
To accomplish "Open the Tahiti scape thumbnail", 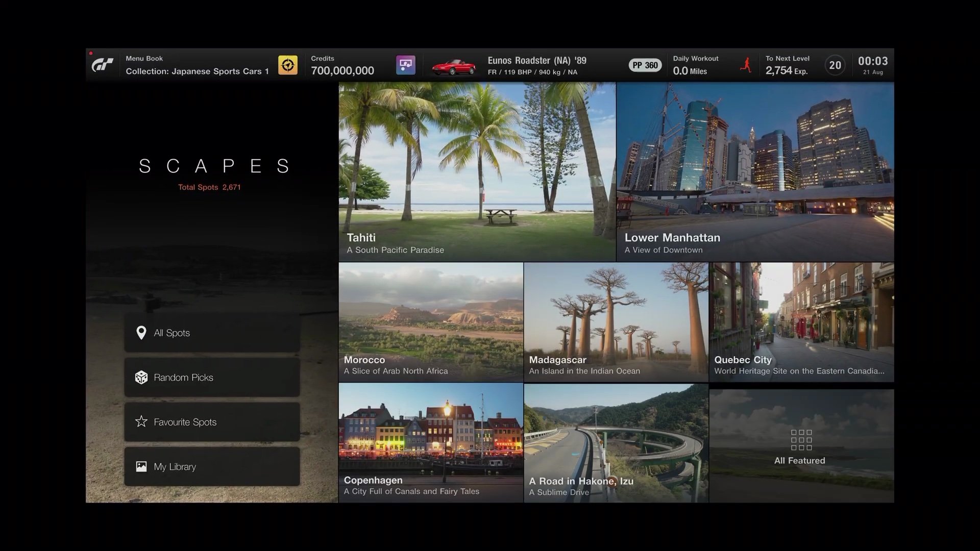I will pyautogui.click(x=477, y=172).
